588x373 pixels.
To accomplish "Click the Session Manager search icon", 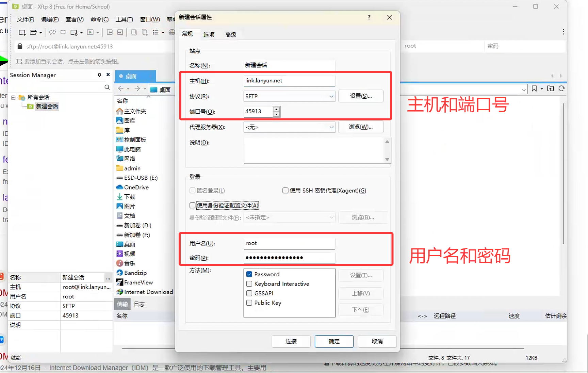I will 107,87.
